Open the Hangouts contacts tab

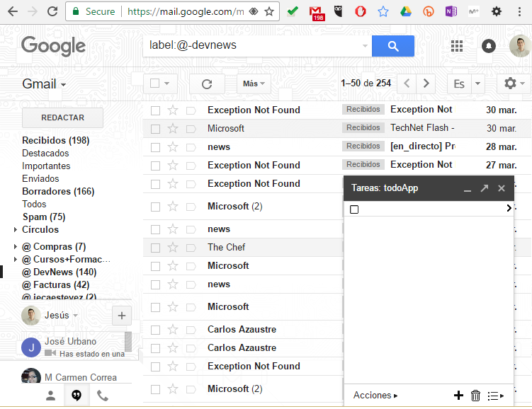[50, 396]
